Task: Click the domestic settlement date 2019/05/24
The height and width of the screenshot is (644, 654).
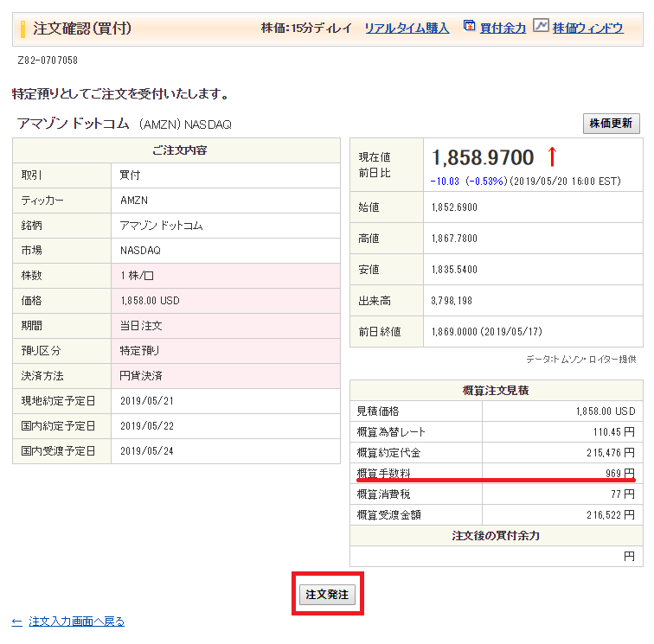Action: (147, 451)
